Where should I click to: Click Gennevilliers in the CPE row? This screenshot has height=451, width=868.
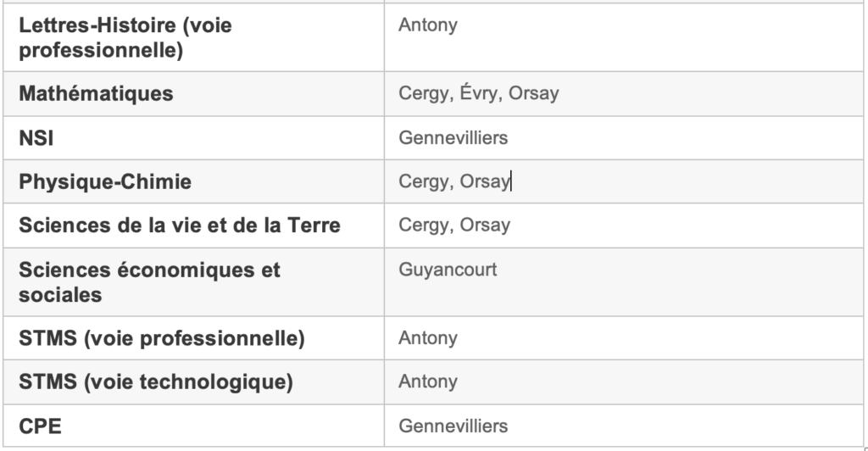pos(453,426)
